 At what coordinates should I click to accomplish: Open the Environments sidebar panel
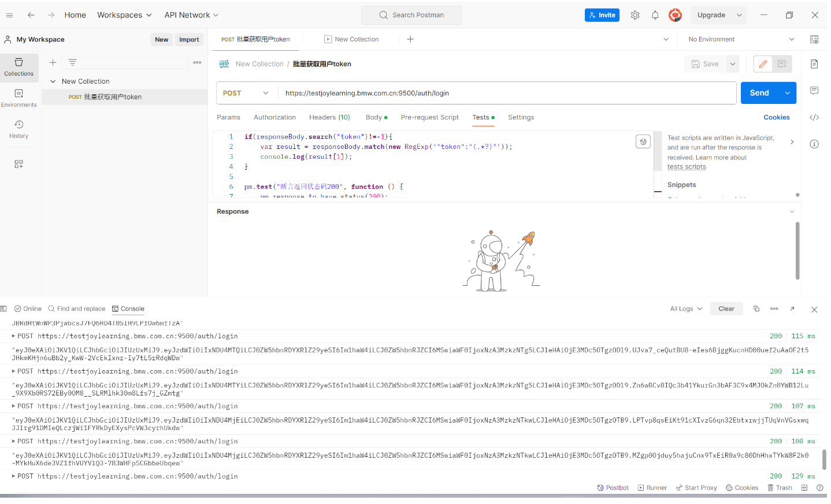click(x=19, y=98)
